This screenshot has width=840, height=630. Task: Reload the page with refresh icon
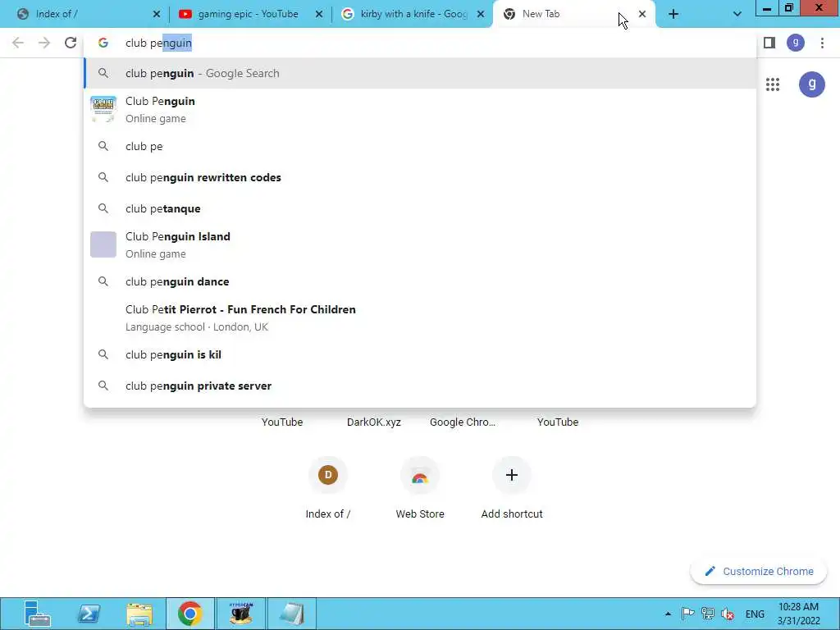pyautogui.click(x=71, y=43)
